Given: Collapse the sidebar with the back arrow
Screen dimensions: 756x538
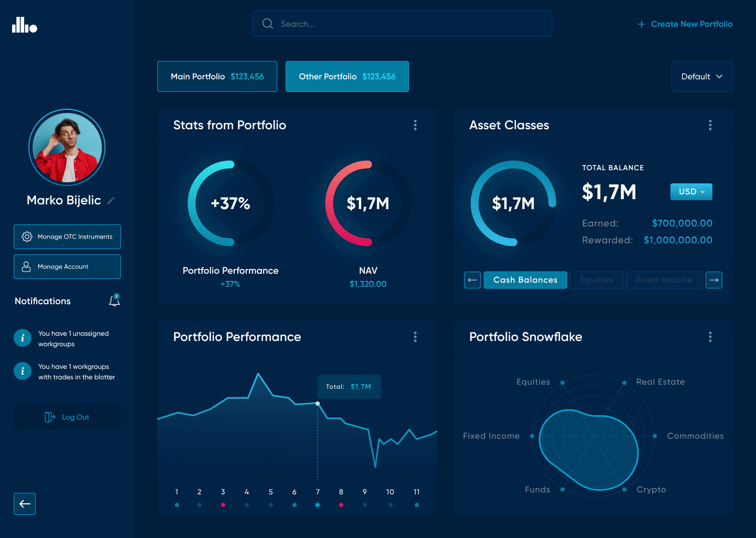Looking at the screenshot, I should point(24,504).
